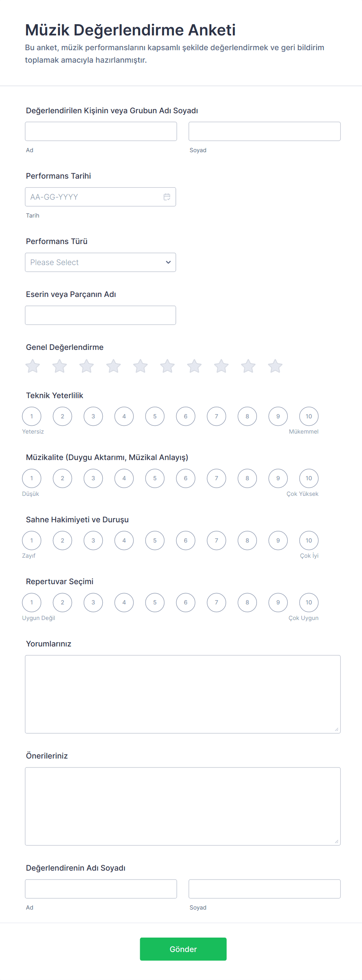The width and height of the screenshot is (362, 980).
Task: Rate the first star in Genel Değerlendirme
Action: click(33, 366)
